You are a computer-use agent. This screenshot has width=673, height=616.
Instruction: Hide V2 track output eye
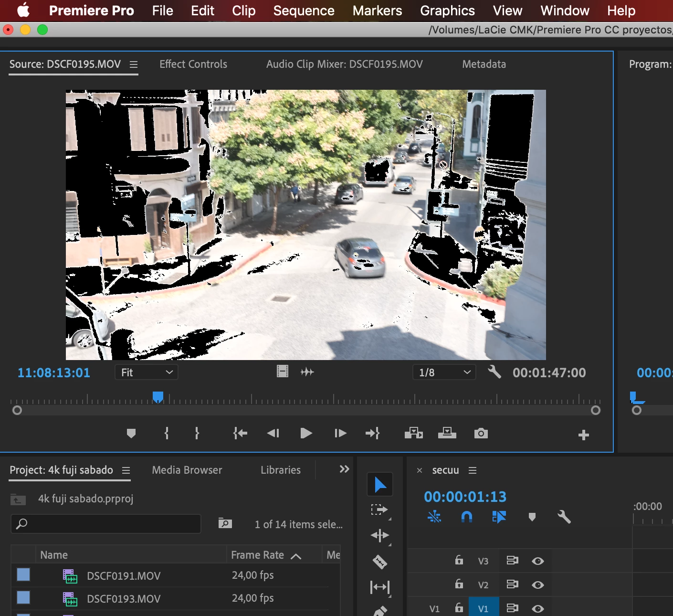pos(538,585)
